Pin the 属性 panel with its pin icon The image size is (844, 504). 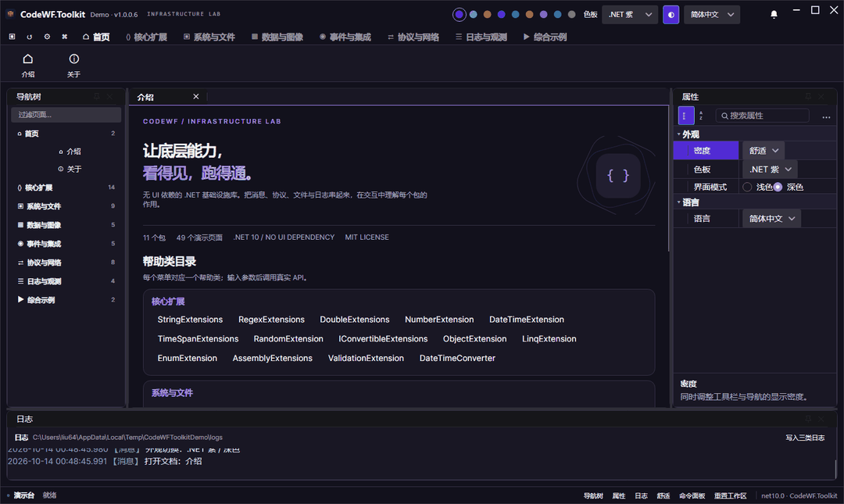809,96
